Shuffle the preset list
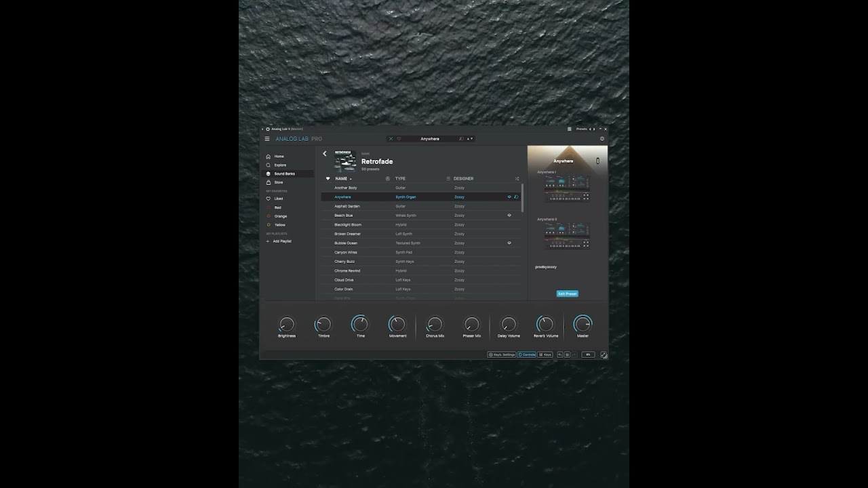The width and height of the screenshot is (868, 488). (x=517, y=179)
